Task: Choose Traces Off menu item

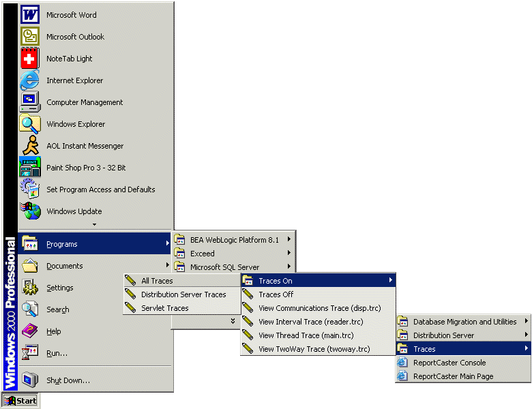Action: (x=319, y=294)
